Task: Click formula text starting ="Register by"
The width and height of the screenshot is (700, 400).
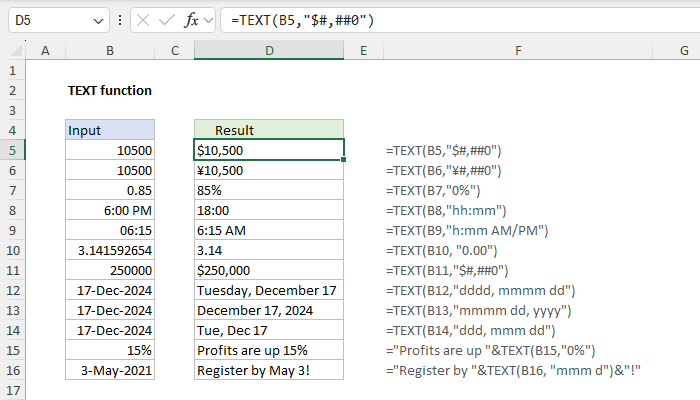Action: pyautogui.click(x=513, y=371)
